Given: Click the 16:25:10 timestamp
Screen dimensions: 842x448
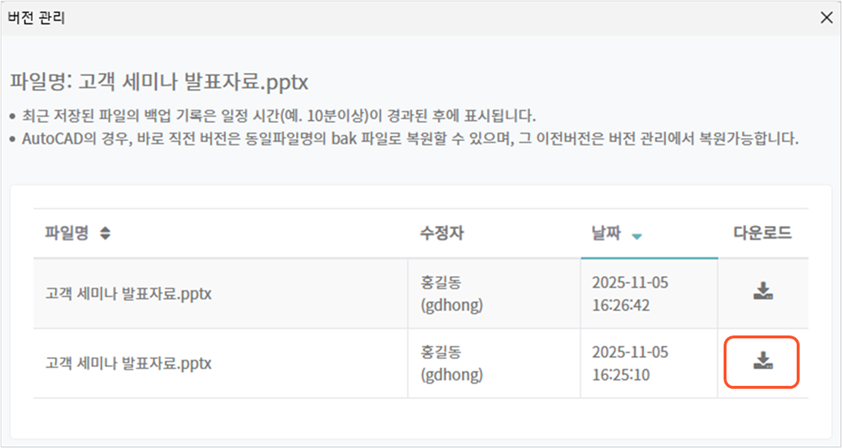Looking at the screenshot, I should (622, 374).
